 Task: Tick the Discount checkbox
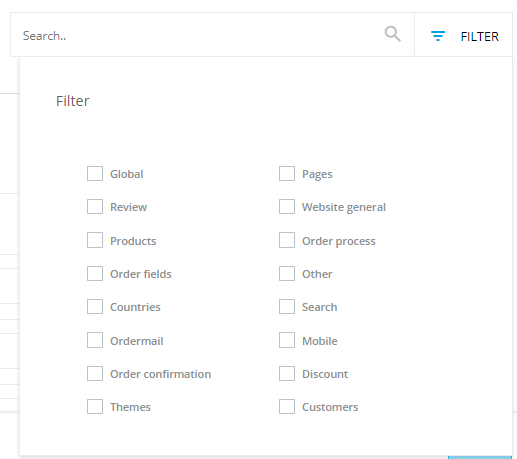(x=287, y=374)
